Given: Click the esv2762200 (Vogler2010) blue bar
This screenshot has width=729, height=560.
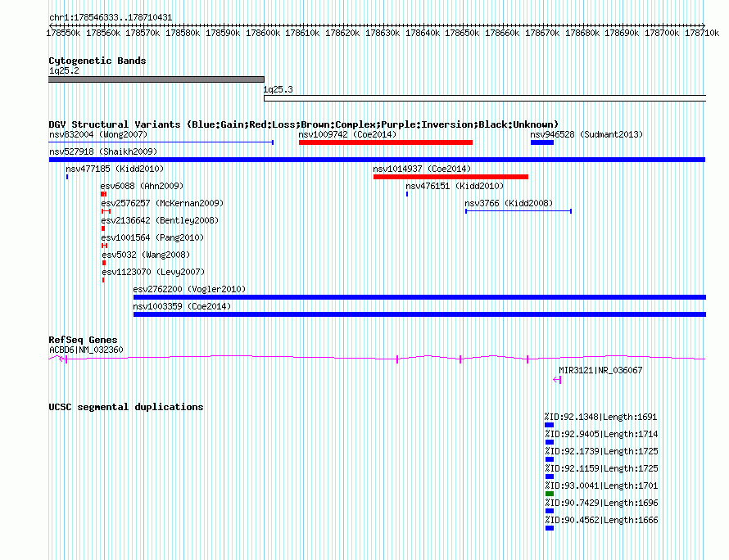Looking at the screenshot, I should pos(419,297).
